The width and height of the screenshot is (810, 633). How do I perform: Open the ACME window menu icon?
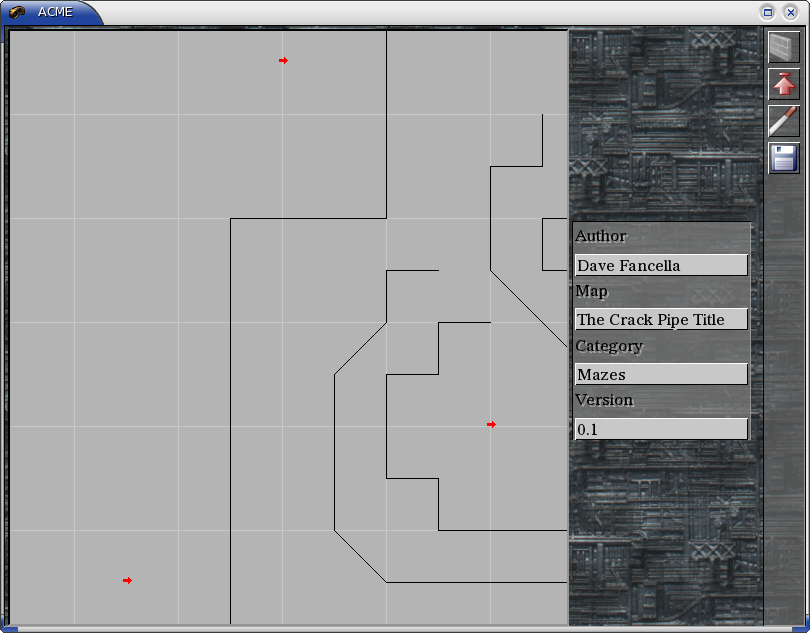pos(17,12)
